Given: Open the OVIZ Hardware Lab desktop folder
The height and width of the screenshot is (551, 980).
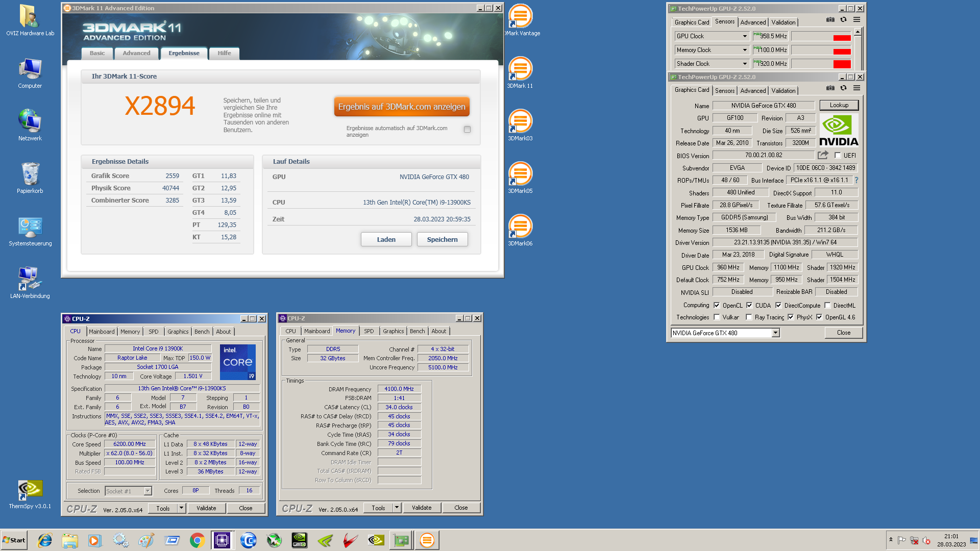Looking at the screenshot, I should (30, 20).
